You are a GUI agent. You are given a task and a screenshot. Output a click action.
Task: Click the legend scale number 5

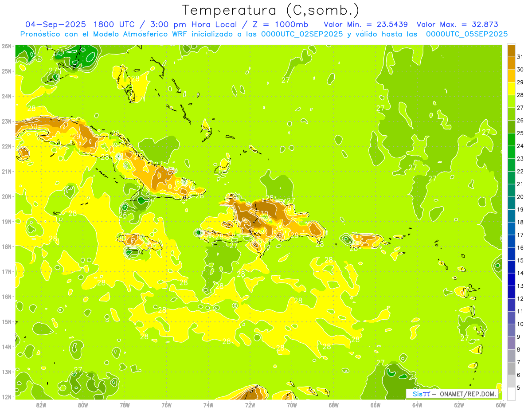(x=519, y=388)
